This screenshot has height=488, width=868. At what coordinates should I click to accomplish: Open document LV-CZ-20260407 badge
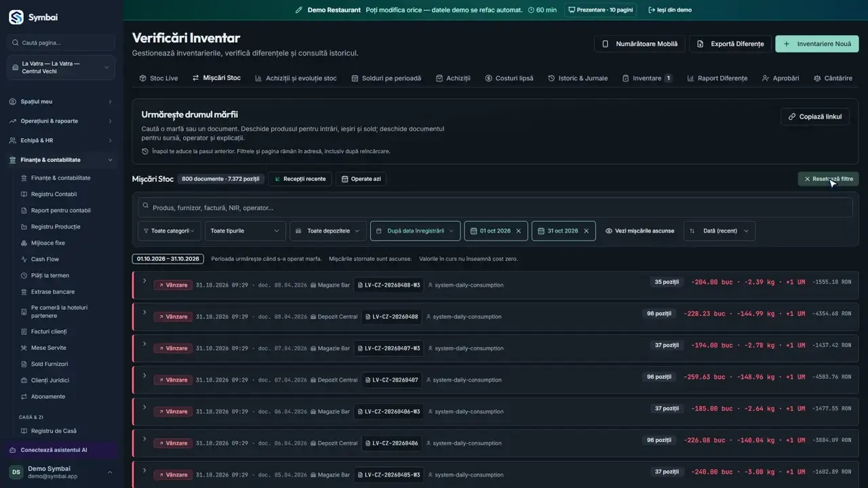pyautogui.click(x=391, y=380)
